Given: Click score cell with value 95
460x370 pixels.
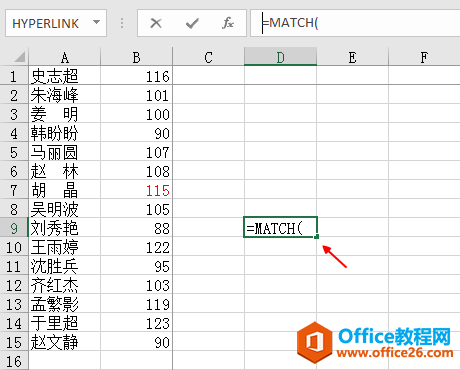Looking at the screenshot, I should pos(136,266).
